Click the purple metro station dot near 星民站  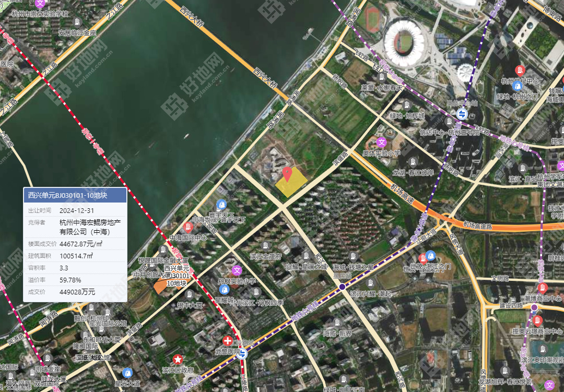[342, 287]
